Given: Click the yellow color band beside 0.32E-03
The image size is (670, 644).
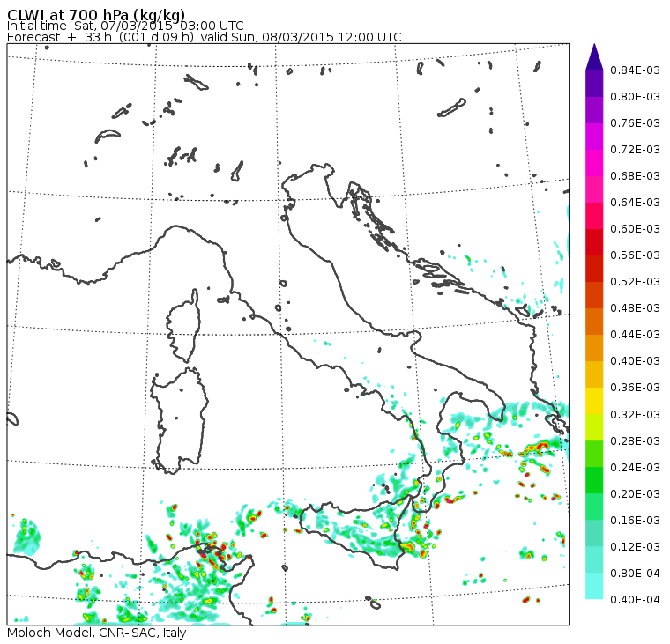Looking at the screenshot, I should click(x=594, y=402).
